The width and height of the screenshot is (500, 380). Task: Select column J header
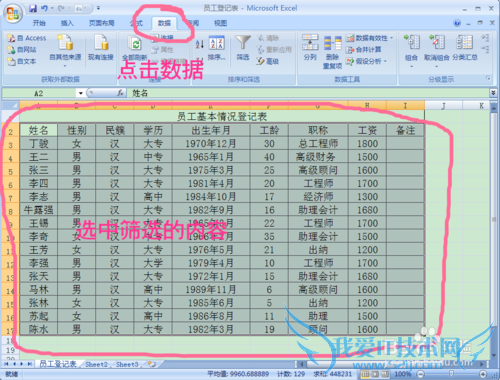(444, 106)
